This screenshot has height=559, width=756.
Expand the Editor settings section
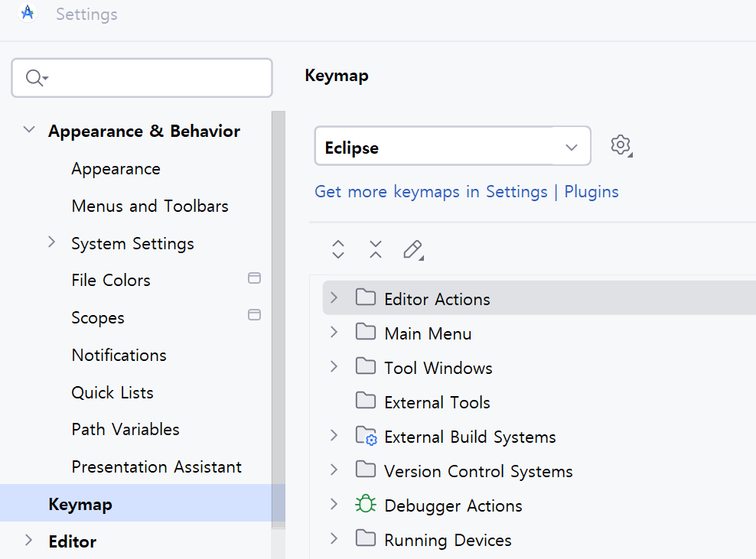28,540
